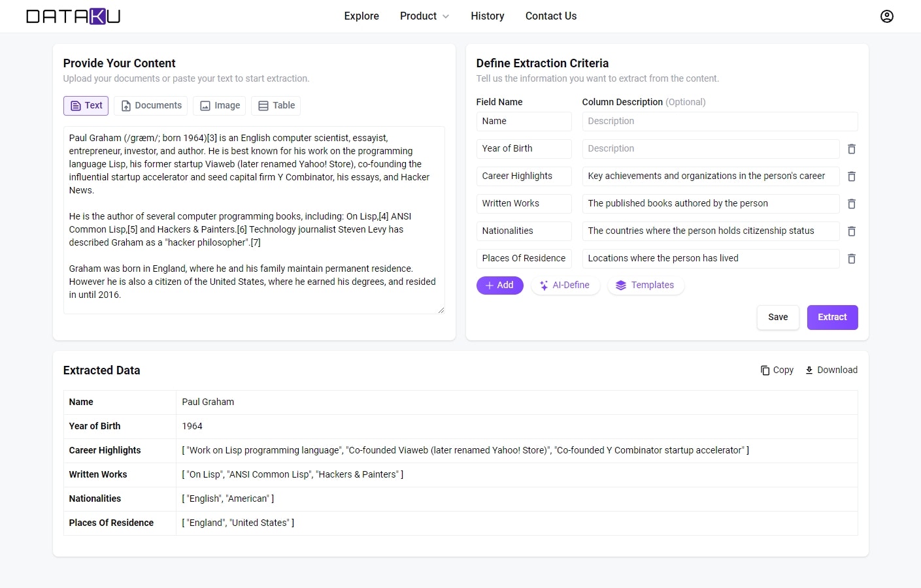Screen dimensions: 921x588
Task: Delete the Career Highlights field
Action: point(851,176)
